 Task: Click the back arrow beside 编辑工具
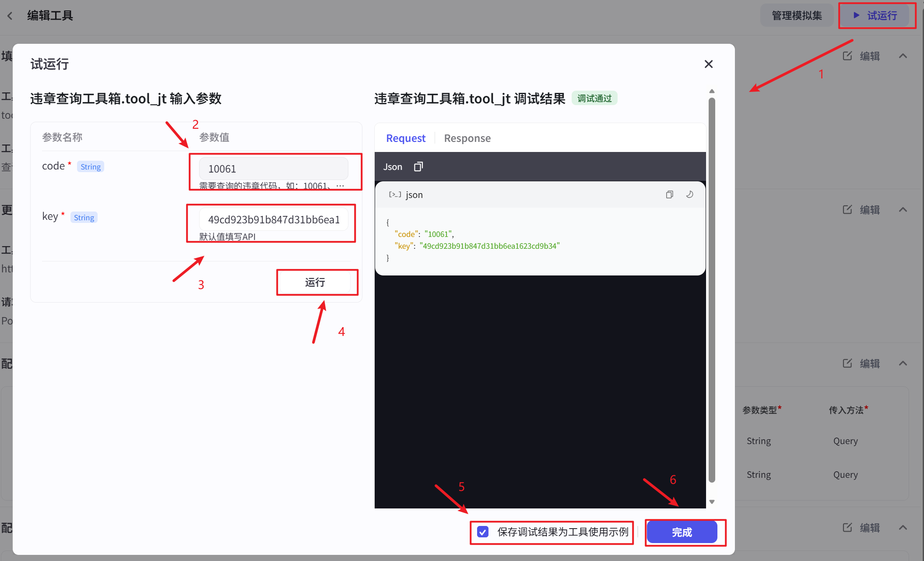(10, 16)
